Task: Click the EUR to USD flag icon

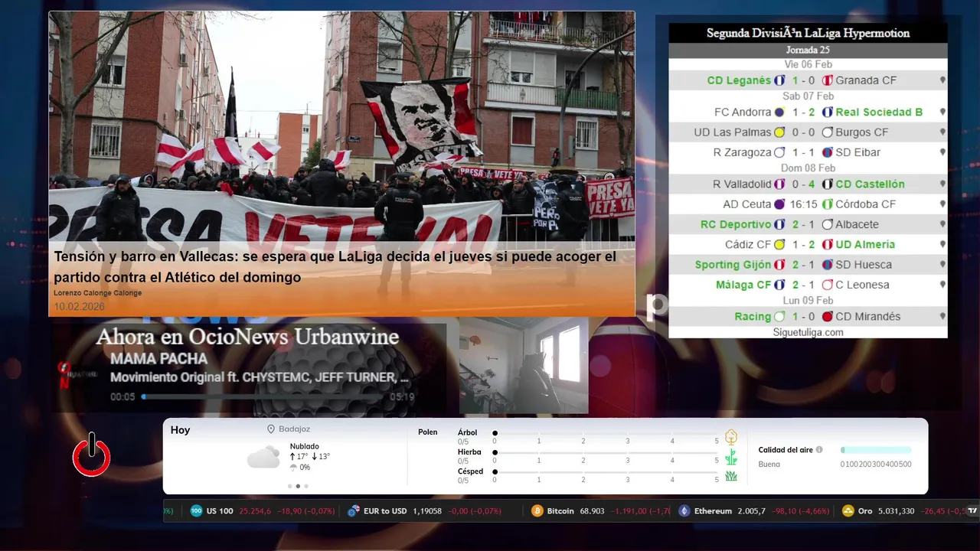Action: pos(353,510)
